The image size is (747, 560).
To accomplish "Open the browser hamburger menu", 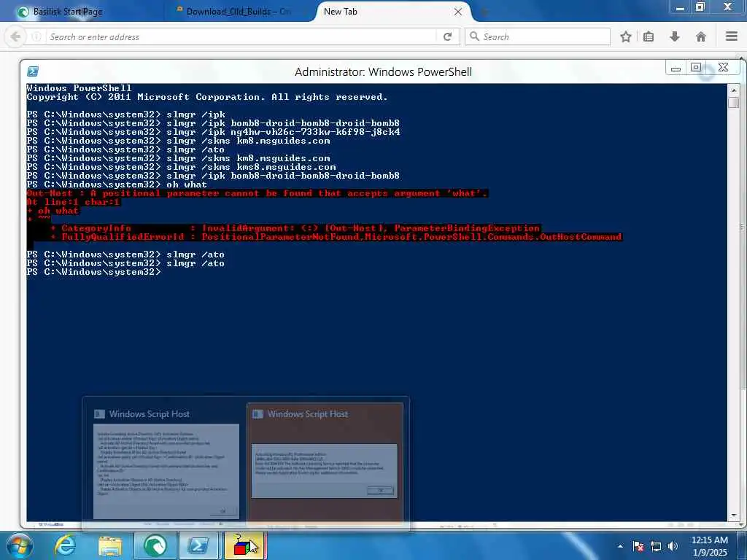I will point(732,36).
